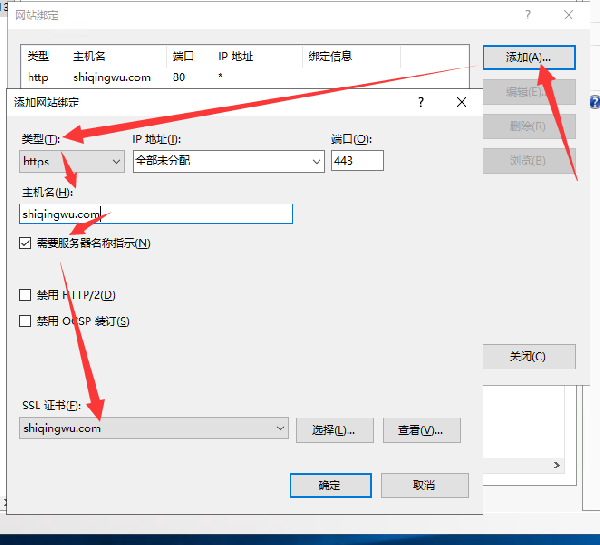Cancel with the 取消 button
This screenshot has height=545, width=600.
pyautogui.click(x=425, y=485)
